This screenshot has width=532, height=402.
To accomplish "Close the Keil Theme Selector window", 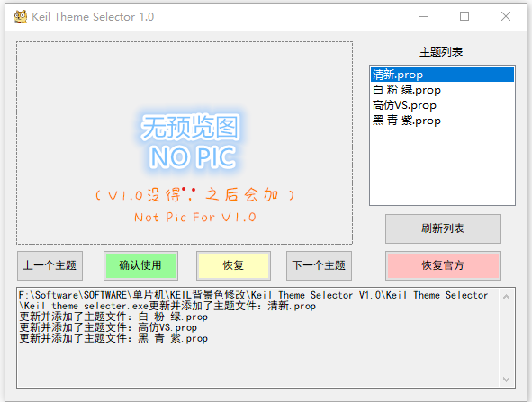I will [506, 16].
